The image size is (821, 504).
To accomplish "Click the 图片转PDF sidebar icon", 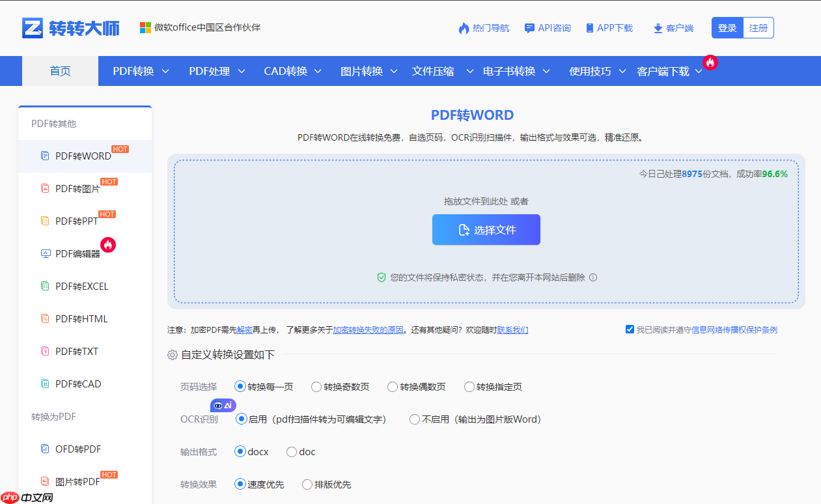I will click(x=45, y=481).
